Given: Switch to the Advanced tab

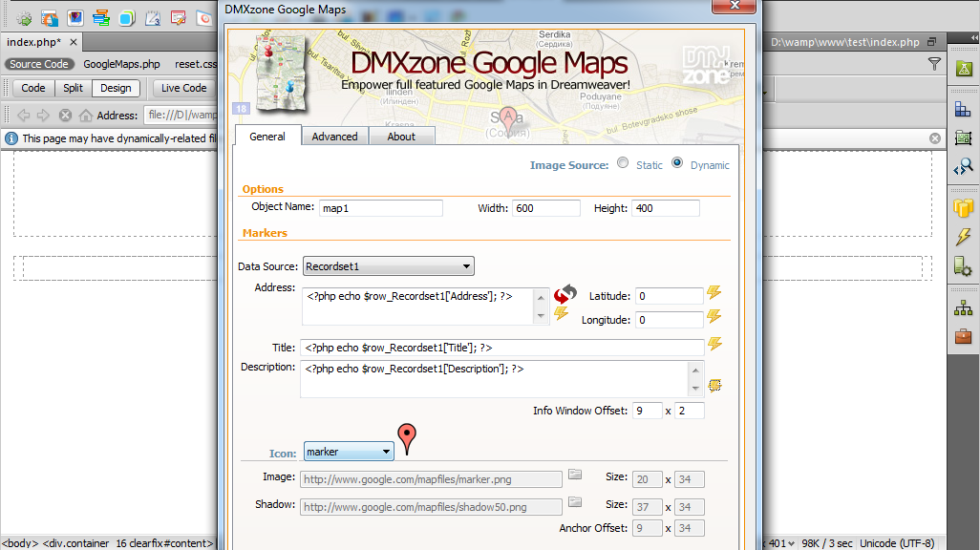Looking at the screenshot, I should [335, 137].
